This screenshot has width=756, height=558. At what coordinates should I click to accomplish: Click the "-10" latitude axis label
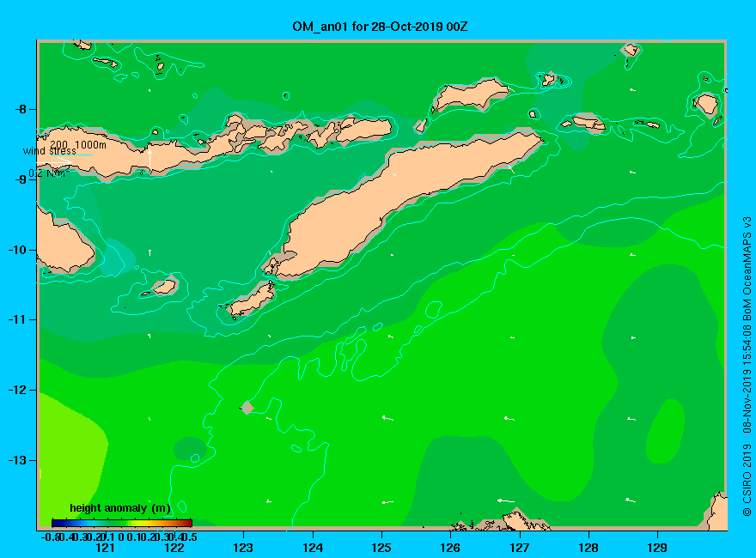click(x=18, y=250)
